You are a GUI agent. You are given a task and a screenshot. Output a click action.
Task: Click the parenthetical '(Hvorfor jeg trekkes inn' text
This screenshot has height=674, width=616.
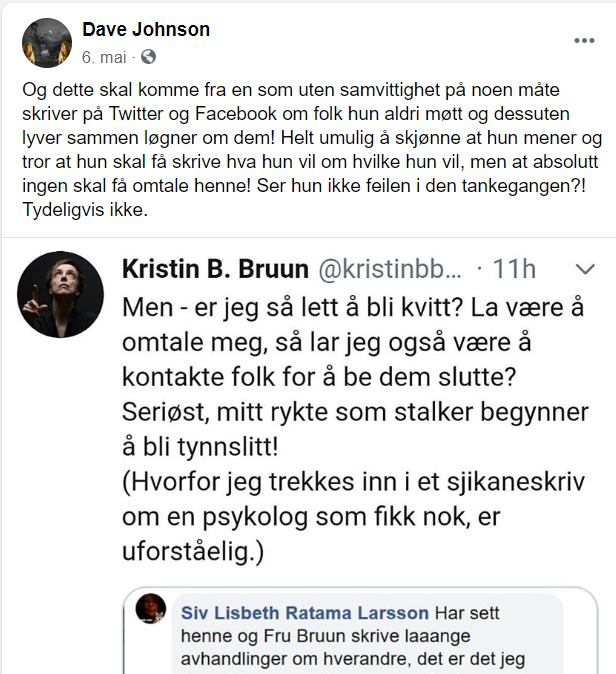tap(353, 516)
